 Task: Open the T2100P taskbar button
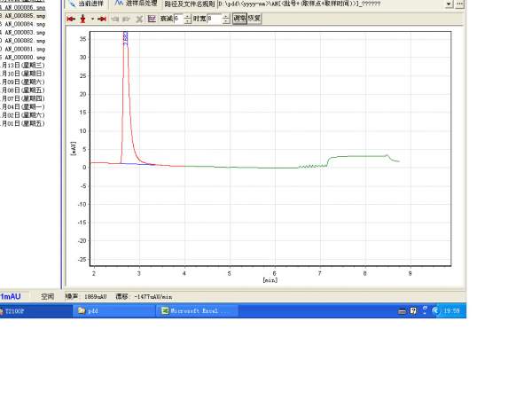coord(35,311)
